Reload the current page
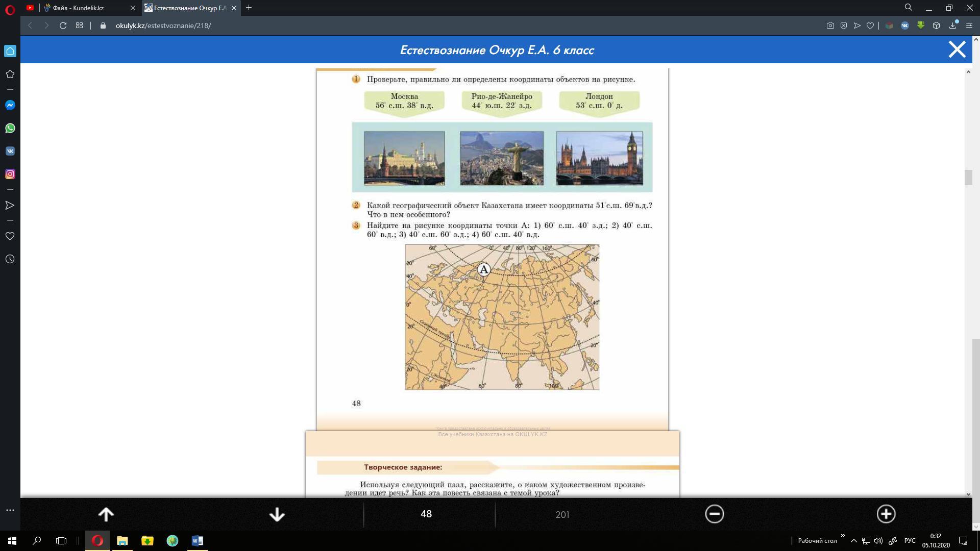 tap(63, 26)
